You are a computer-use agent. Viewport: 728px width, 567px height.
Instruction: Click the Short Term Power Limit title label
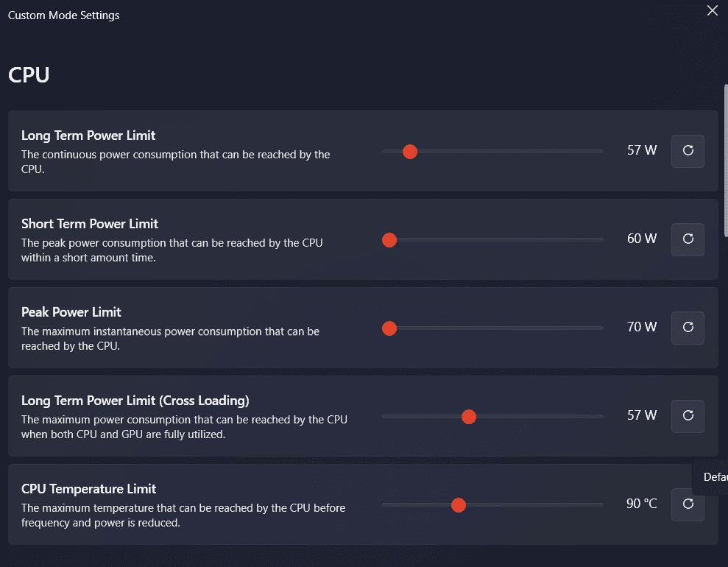[90, 224]
